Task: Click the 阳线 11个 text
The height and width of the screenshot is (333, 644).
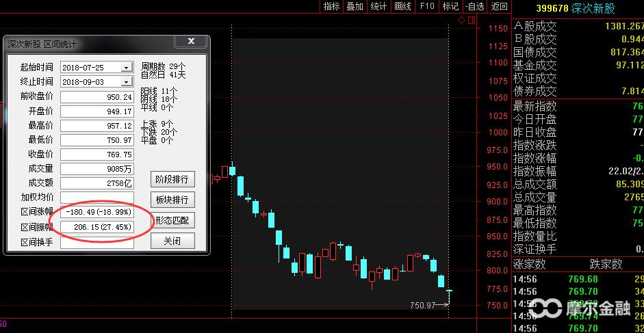Action: point(159,91)
